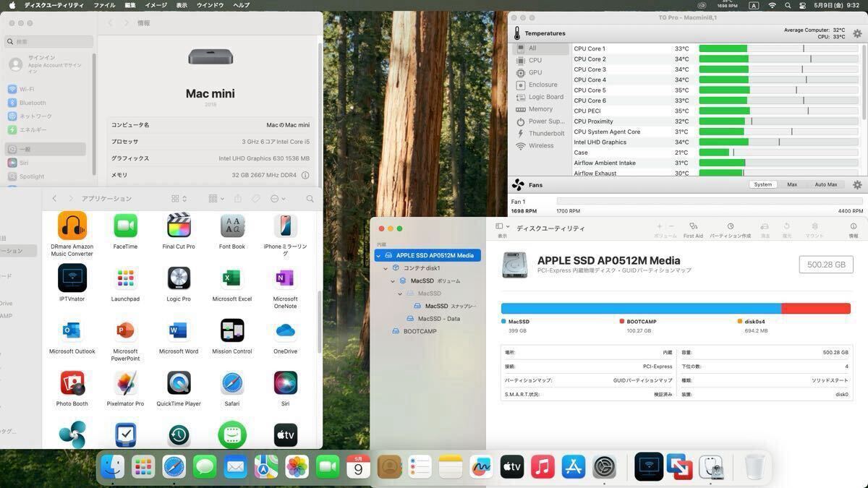Select BOOTCAMP volume in Disk Utility sidebar
868x488 pixels.
click(x=427, y=331)
